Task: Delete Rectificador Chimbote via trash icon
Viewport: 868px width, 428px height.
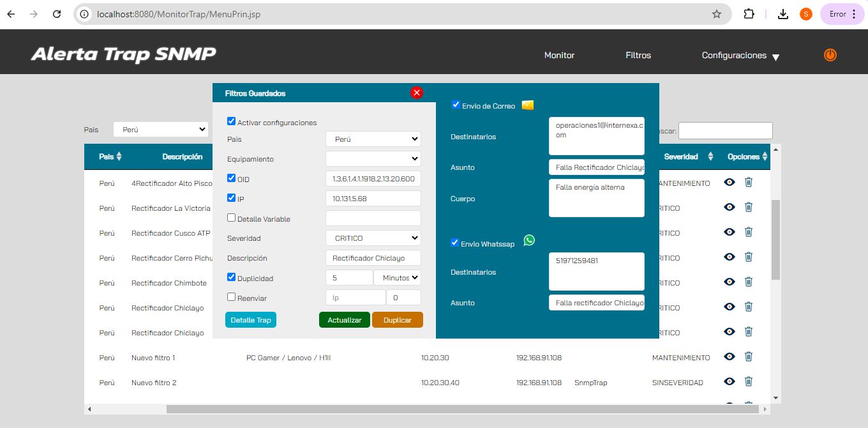Action: 749,282
